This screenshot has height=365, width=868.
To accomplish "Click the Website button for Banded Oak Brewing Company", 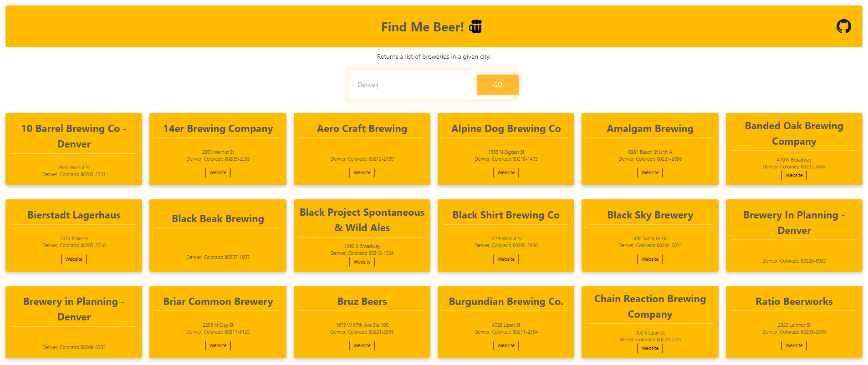I will (x=793, y=175).
